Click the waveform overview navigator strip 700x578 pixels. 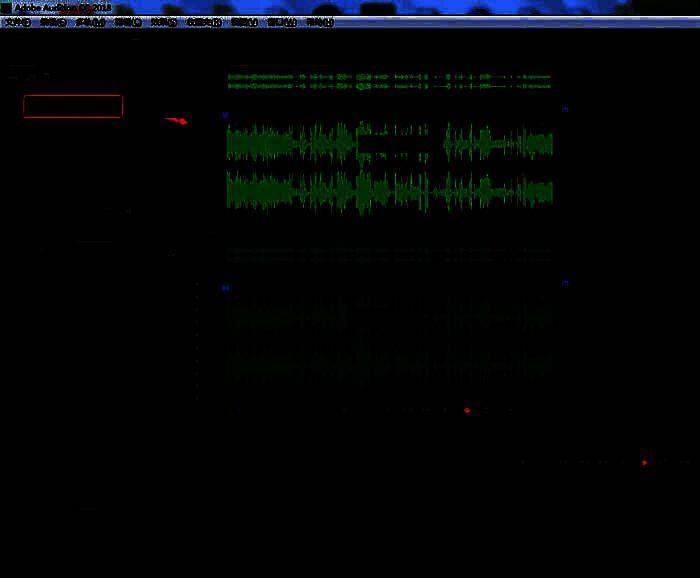389,81
